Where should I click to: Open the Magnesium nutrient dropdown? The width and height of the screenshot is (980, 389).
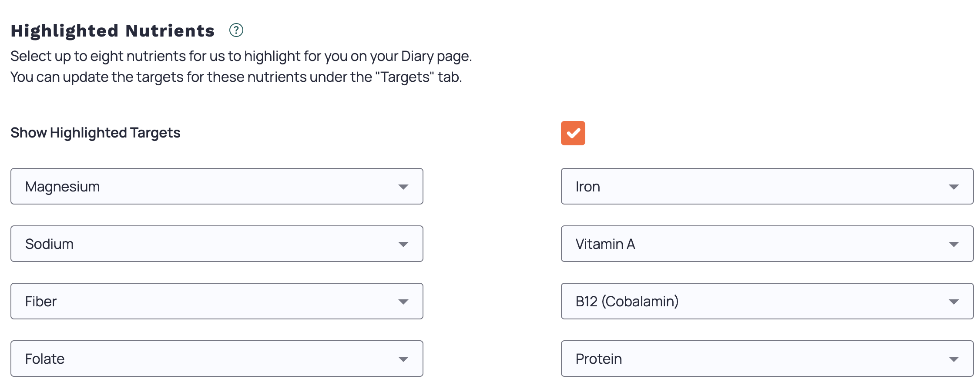point(217,187)
